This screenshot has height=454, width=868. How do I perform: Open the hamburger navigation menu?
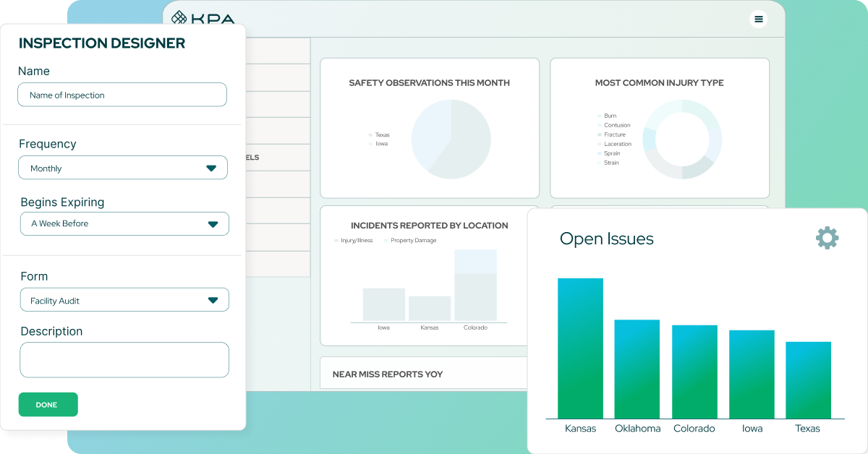pos(758,19)
